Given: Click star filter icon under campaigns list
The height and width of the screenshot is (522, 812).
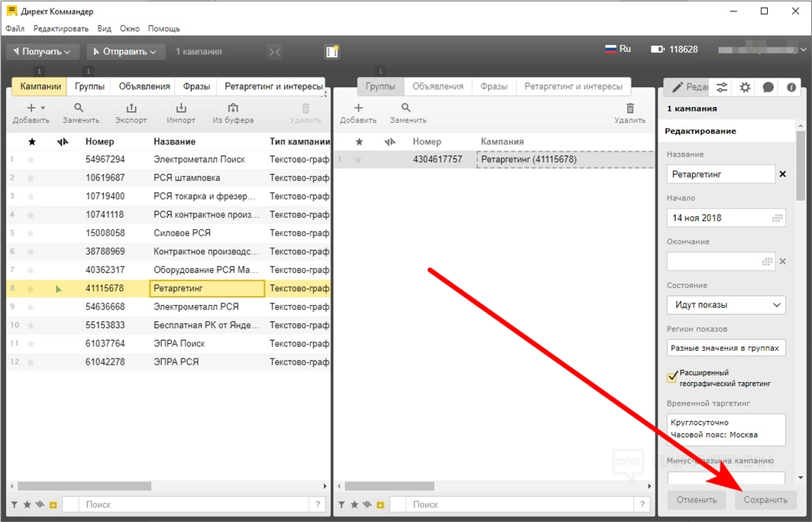Looking at the screenshot, I should pos(27,504).
